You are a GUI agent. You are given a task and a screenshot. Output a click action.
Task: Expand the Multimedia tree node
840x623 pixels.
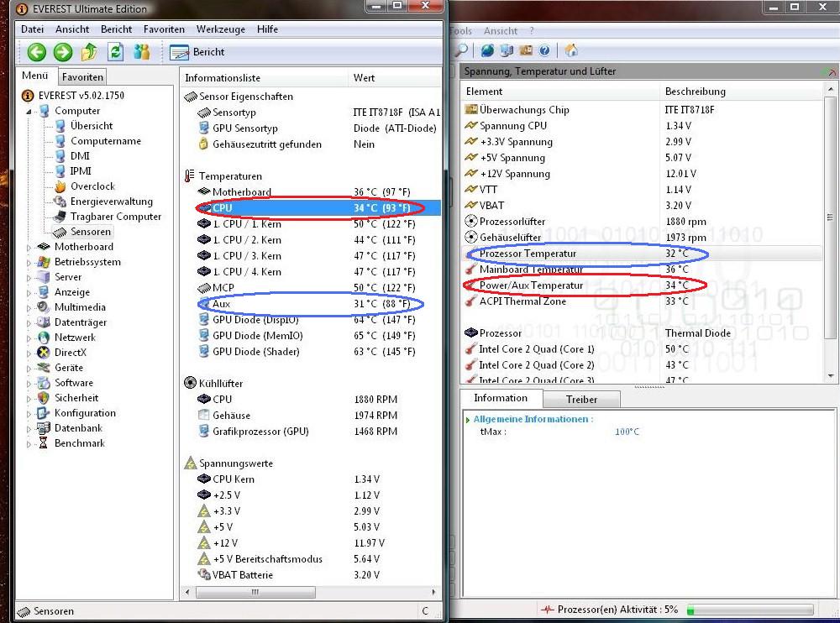(29, 307)
